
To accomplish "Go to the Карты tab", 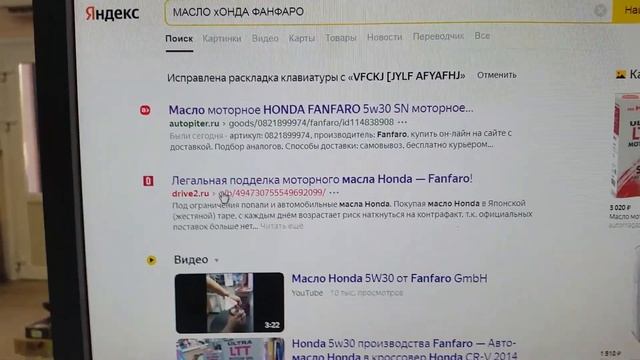I will 302,38.
